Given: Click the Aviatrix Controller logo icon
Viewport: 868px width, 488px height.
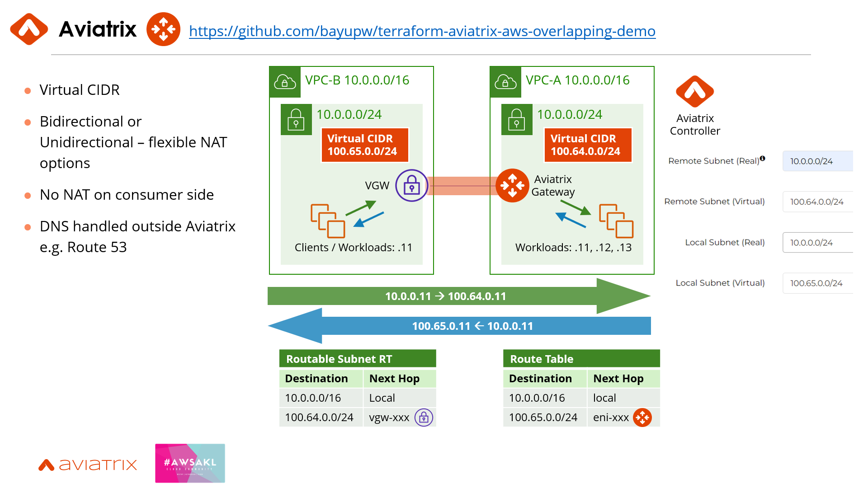Looking at the screenshot, I should (694, 92).
